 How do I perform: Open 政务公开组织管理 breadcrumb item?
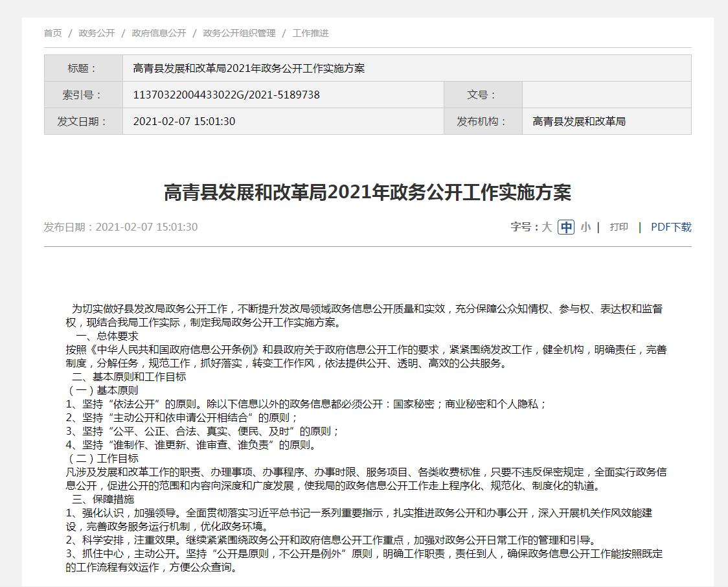239,33
